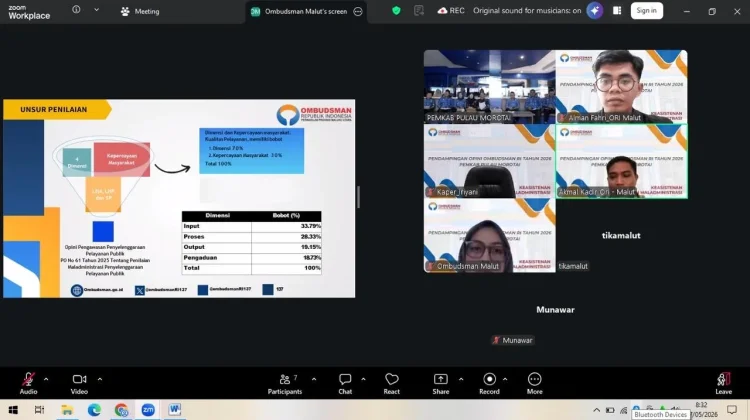The width and height of the screenshot is (750, 420).
Task: Open the Participants panel
Action: tap(285, 383)
